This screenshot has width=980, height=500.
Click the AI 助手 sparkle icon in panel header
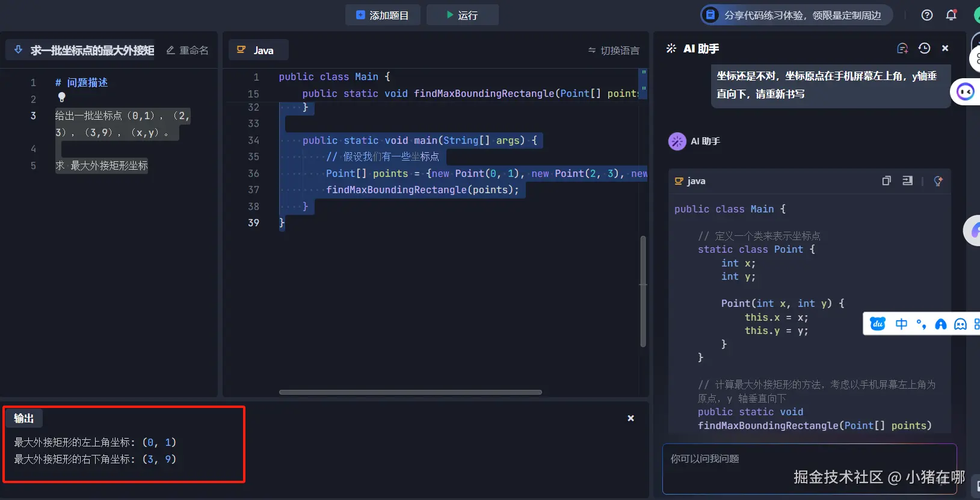(x=671, y=49)
